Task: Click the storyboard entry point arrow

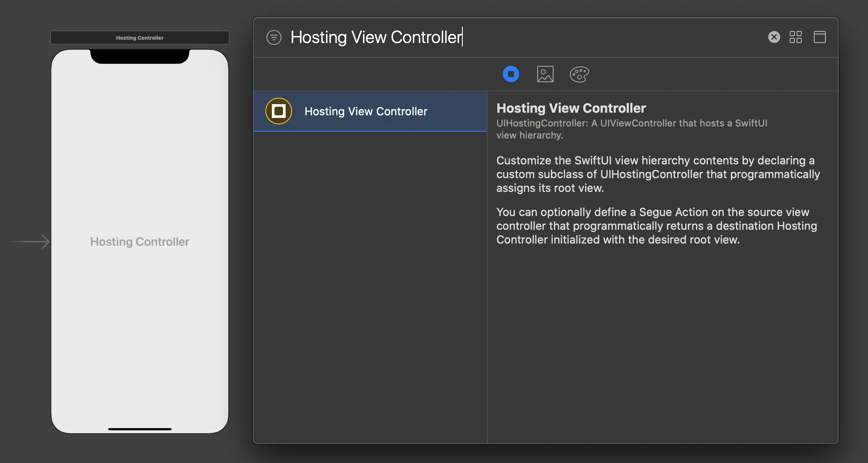Action: [x=30, y=242]
